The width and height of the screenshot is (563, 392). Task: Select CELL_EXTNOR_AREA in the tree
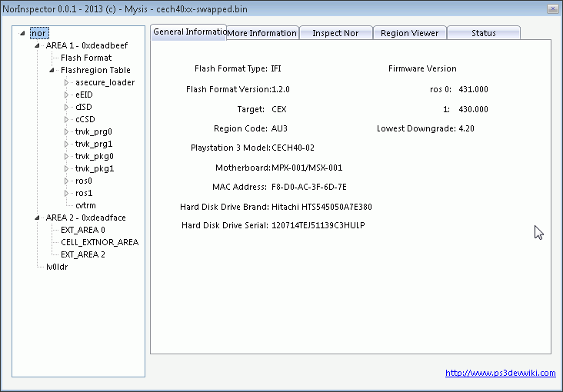pyautogui.click(x=100, y=242)
